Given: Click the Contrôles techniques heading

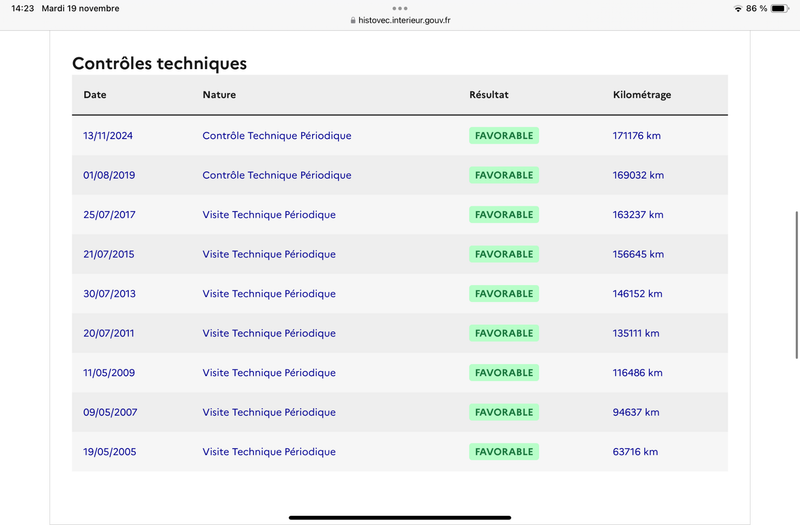Looking at the screenshot, I should tap(159, 63).
